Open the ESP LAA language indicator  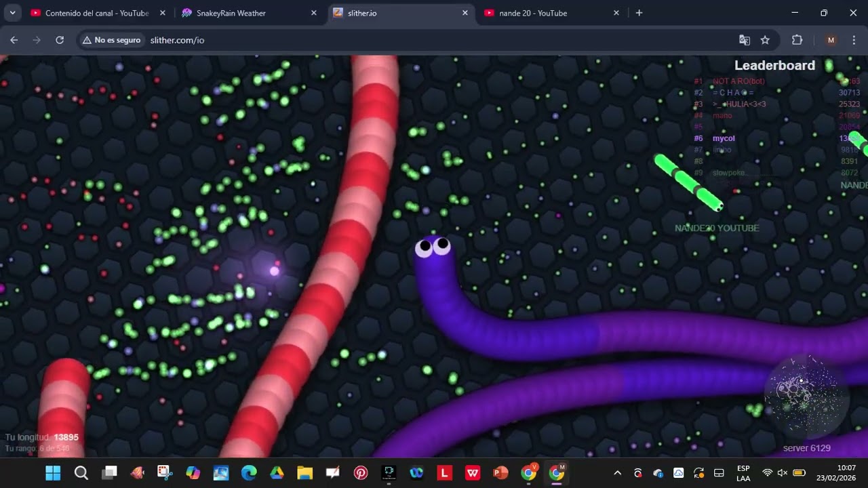click(743, 473)
